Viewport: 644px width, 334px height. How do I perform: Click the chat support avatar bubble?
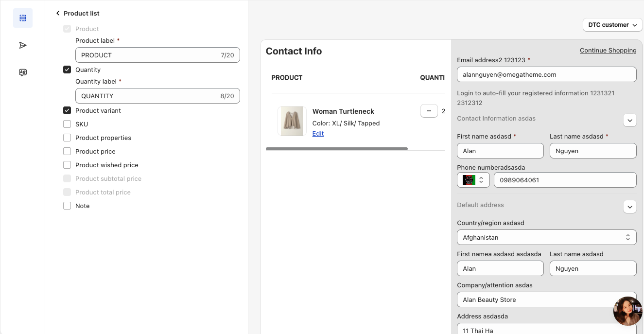tap(628, 311)
